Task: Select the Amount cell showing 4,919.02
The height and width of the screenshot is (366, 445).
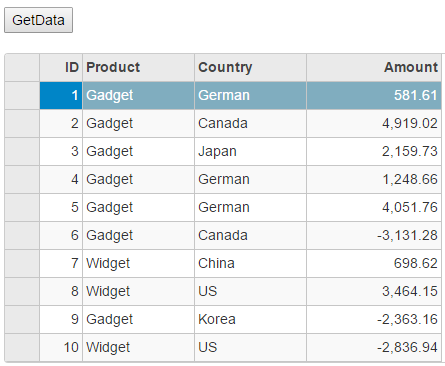Action: 374,123
